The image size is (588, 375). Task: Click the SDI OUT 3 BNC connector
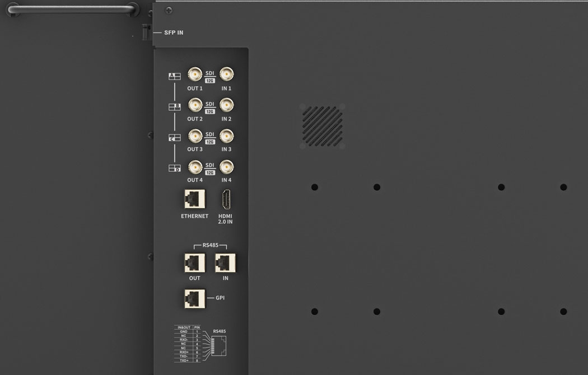195,135
